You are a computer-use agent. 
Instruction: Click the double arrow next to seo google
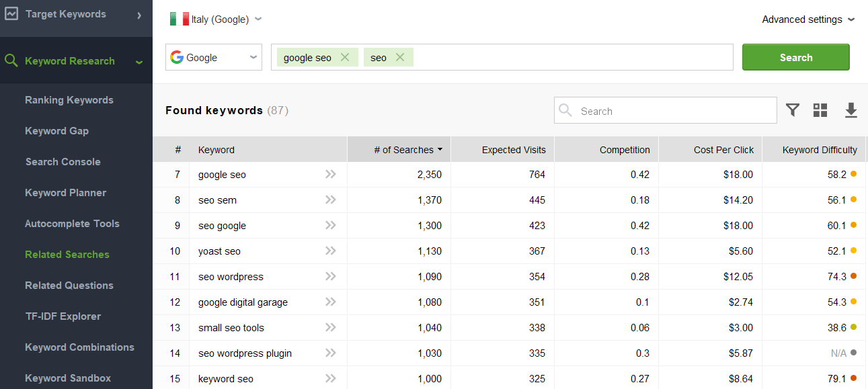point(330,225)
